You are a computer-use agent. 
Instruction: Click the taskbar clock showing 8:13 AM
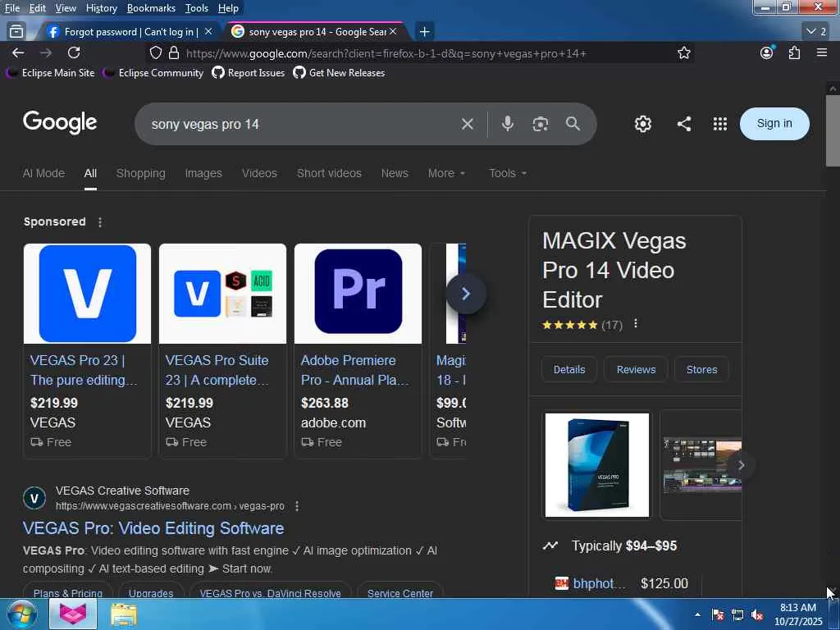[798, 614]
